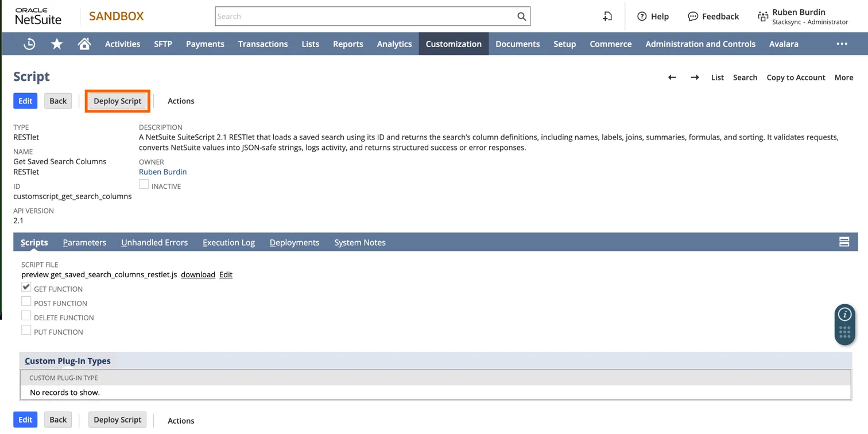Open the Reports menu

(348, 44)
